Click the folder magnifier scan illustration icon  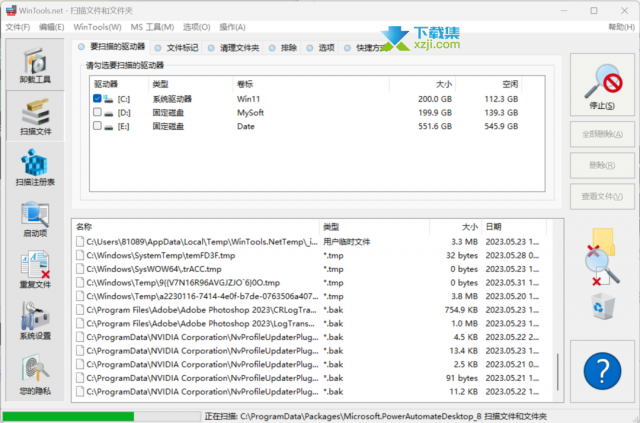click(603, 257)
